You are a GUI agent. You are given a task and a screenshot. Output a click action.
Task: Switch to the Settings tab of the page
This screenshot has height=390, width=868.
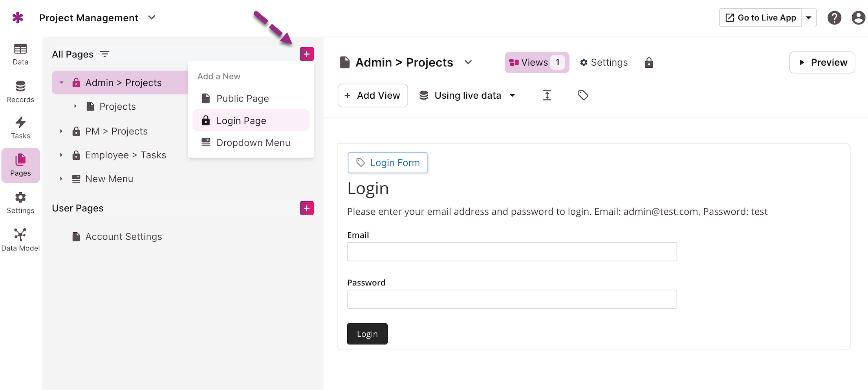(604, 62)
